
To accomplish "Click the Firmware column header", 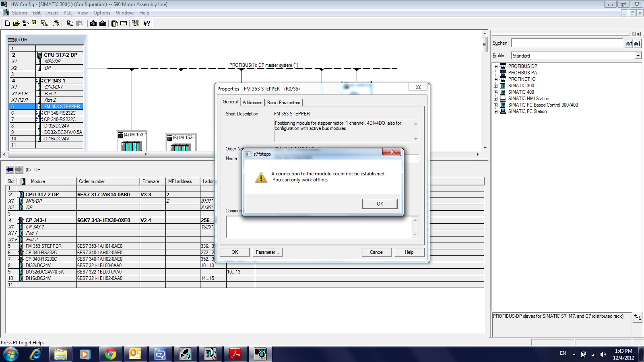I will coord(153,181).
